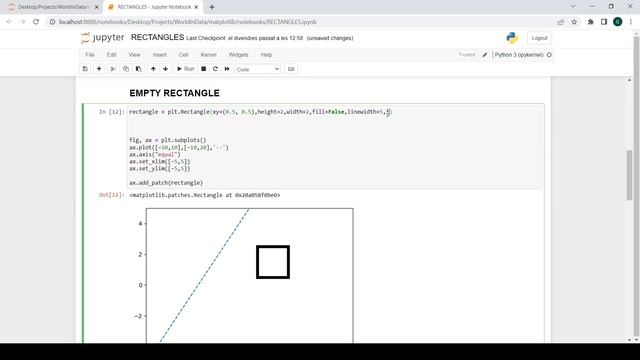The image size is (640, 360).
Task: Open the Edit menu
Action: pyautogui.click(x=111, y=55)
